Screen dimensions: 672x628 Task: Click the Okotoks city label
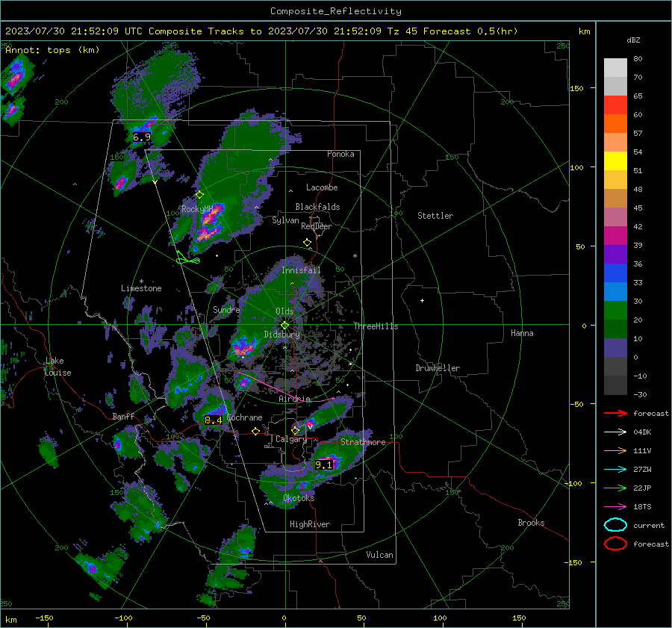(299, 498)
